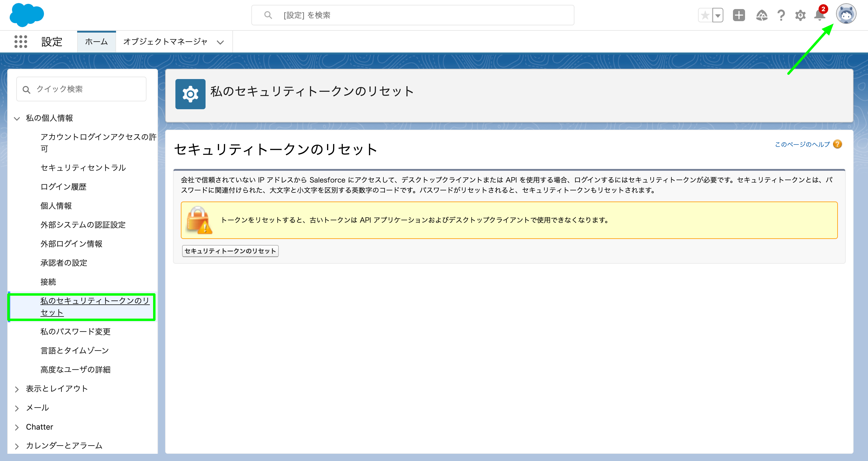Open the オブジェクトマネージャ tab menu

[x=220, y=42]
